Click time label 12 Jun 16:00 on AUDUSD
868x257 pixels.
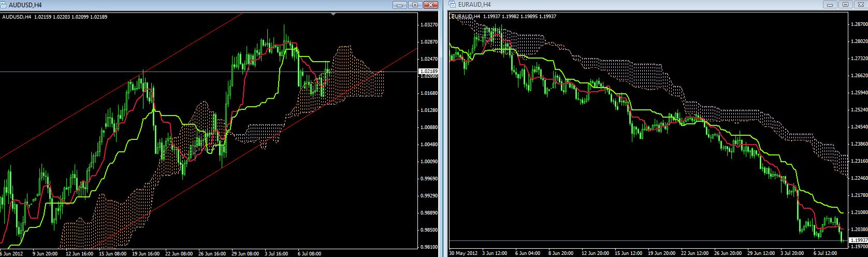pos(79,254)
